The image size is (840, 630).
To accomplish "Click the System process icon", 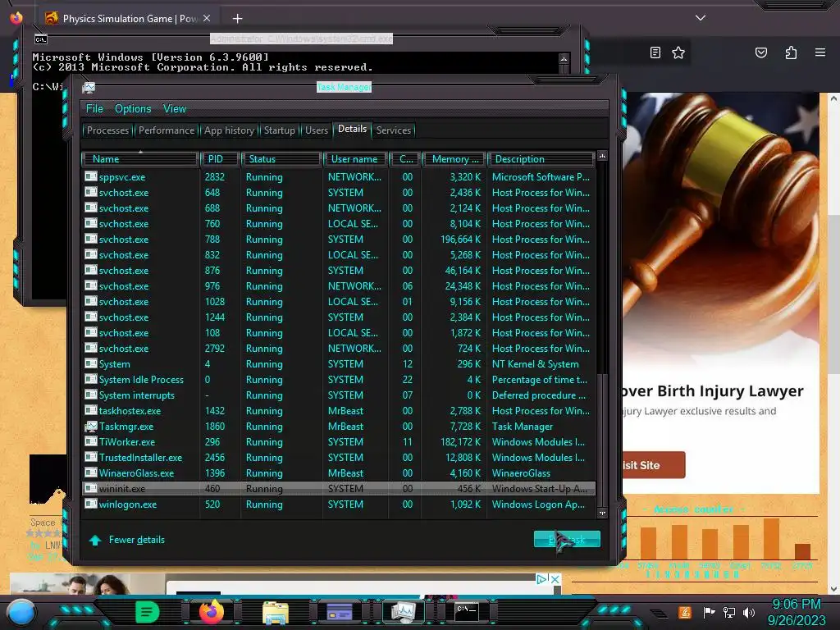I will [x=91, y=363].
